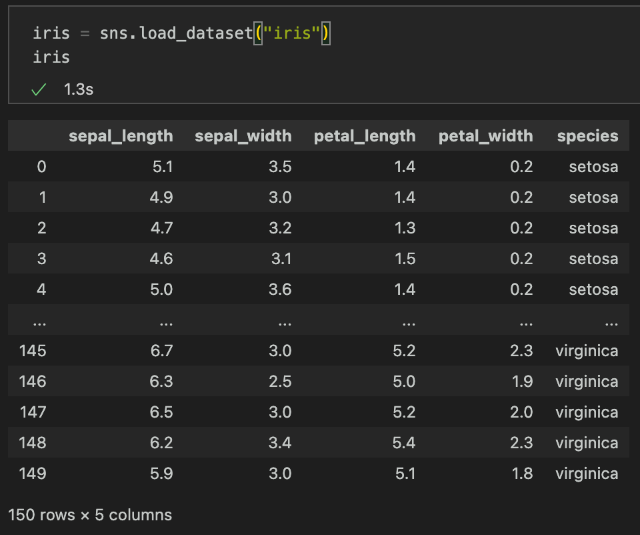Click sepal_width value 3.4 in row 148

[280, 443]
